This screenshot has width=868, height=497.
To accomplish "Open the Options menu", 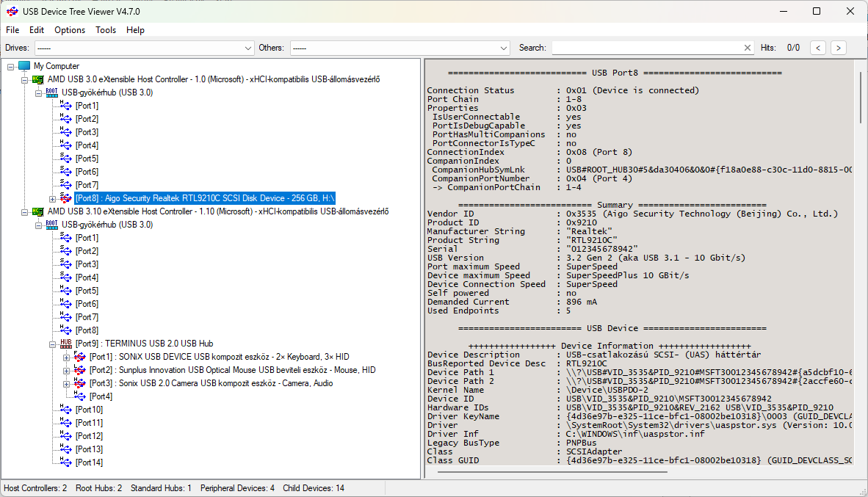I will [x=70, y=30].
